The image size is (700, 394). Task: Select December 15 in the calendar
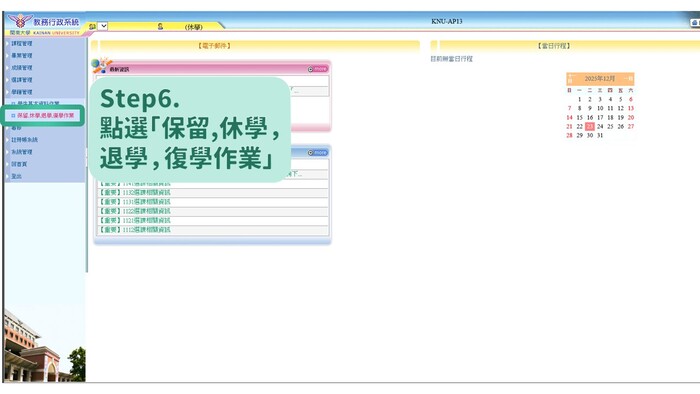(579, 117)
